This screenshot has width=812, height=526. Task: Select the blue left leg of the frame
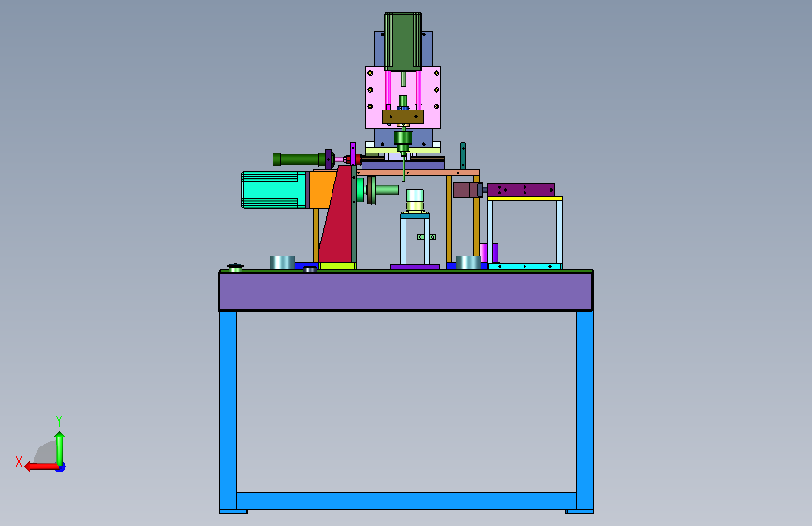click(228, 412)
